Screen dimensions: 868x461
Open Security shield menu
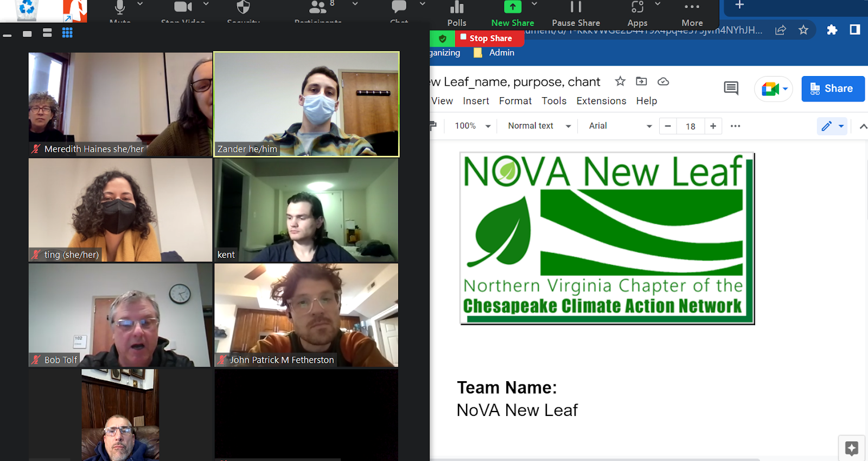click(244, 7)
